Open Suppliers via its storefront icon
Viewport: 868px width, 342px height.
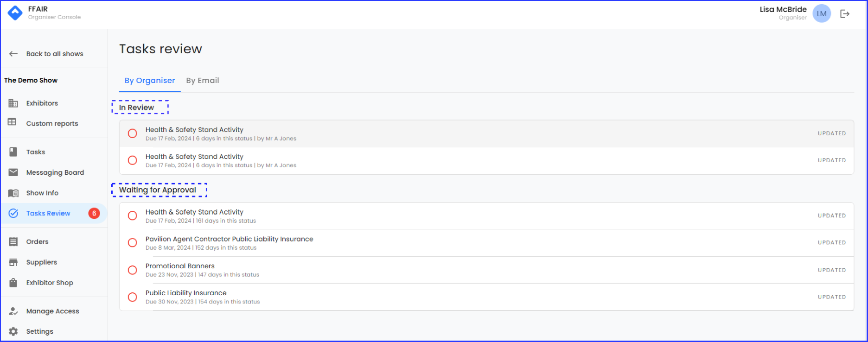pyautogui.click(x=13, y=262)
